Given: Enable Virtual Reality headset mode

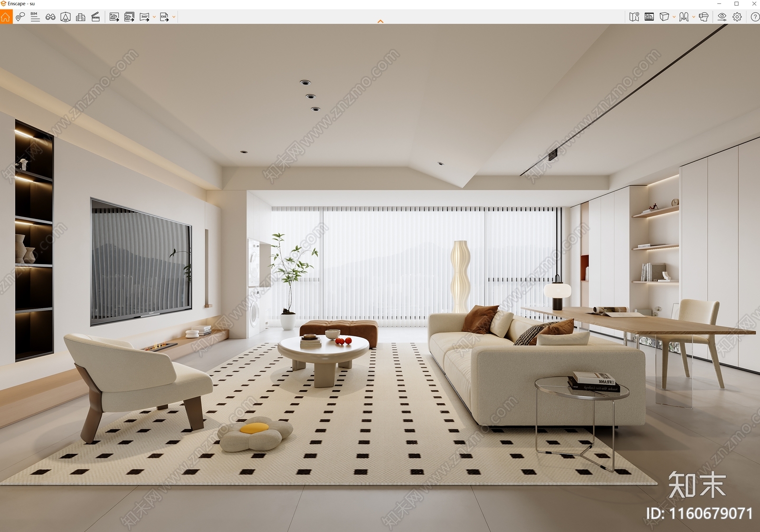Looking at the screenshot, I should click(703, 17).
